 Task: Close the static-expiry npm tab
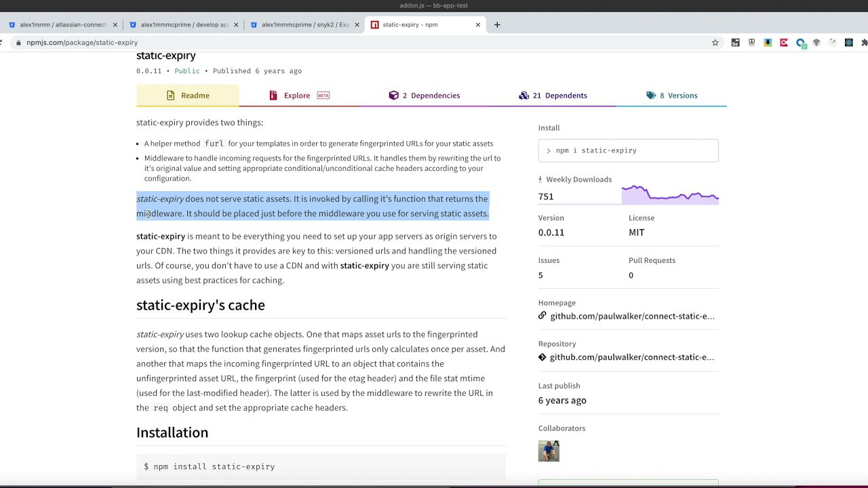478,25
